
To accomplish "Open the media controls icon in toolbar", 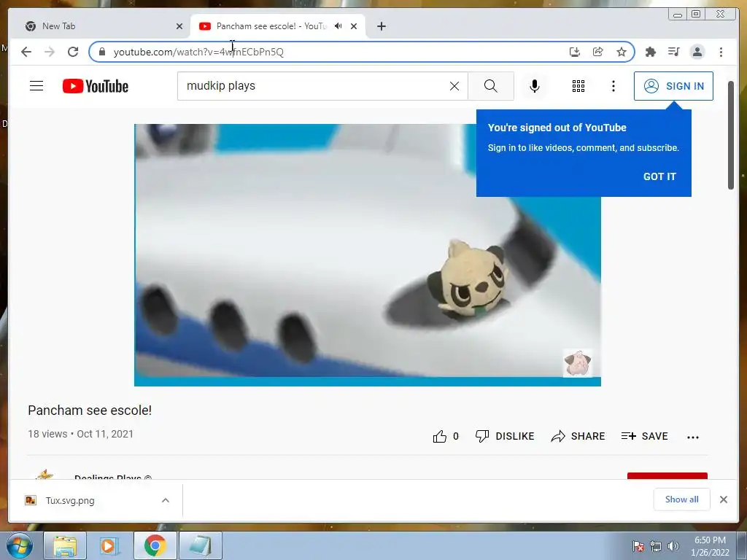I will (x=673, y=52).
